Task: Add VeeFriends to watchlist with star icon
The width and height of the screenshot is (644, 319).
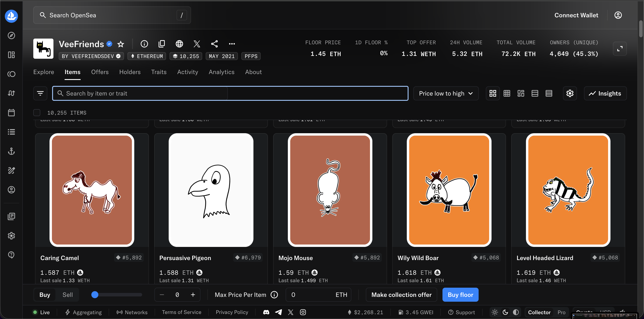Action: [x=121, y=44]
